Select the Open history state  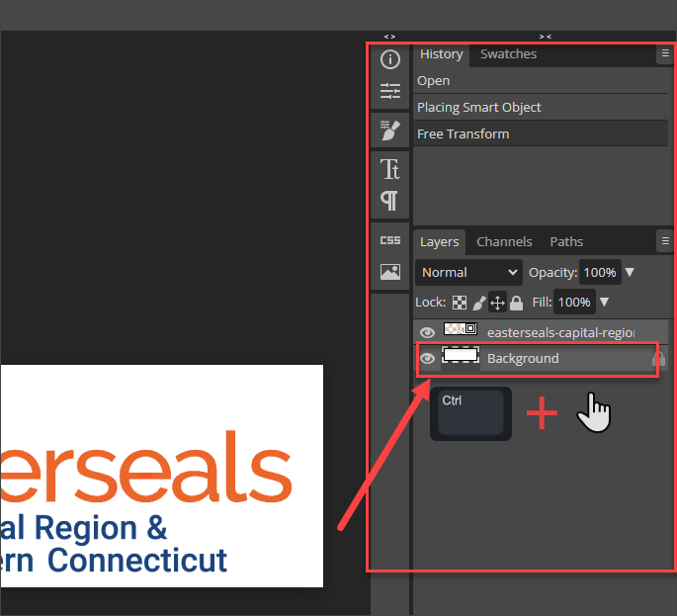(x=541, y=81)
